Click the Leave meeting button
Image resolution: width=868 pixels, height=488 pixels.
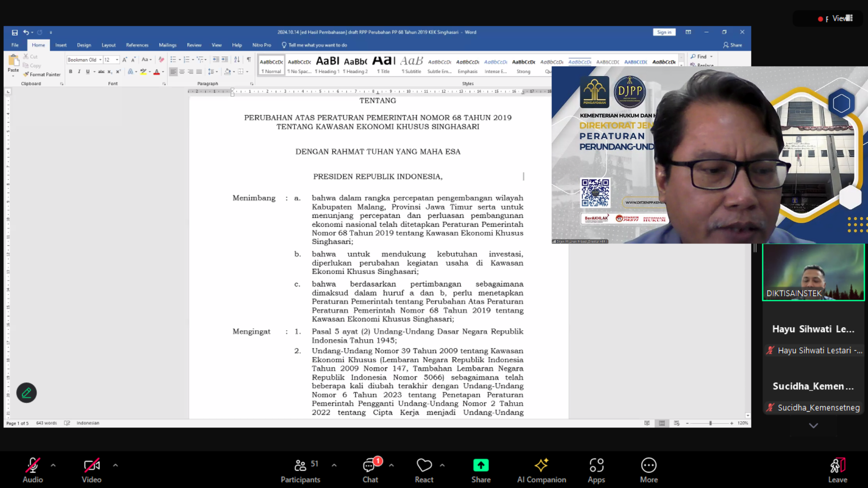(x=837, y=470)
